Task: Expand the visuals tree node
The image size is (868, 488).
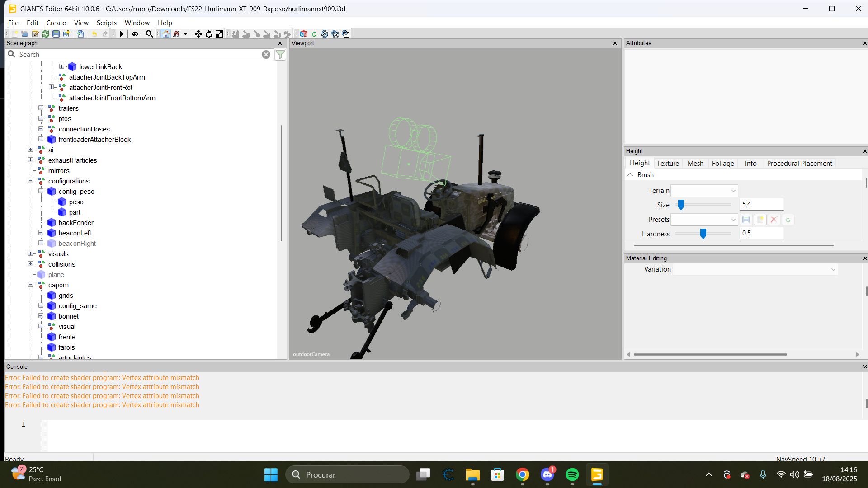Action: pyautogui.click(x=31, y=253)
